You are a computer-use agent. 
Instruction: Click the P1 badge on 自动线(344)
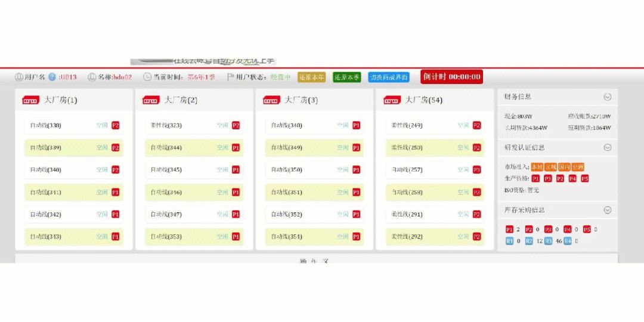(236, 147)
